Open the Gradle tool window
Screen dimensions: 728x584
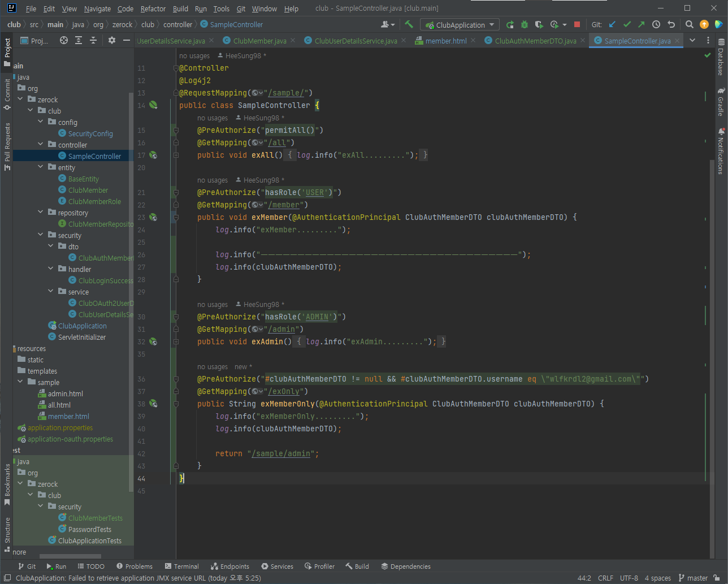[721, 102]
